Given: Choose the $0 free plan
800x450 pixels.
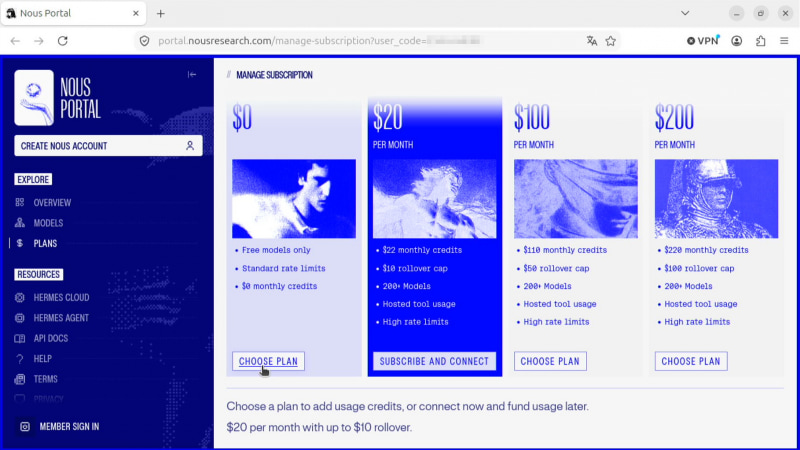Looking at the screenshot, I should [x=268, y=361].
